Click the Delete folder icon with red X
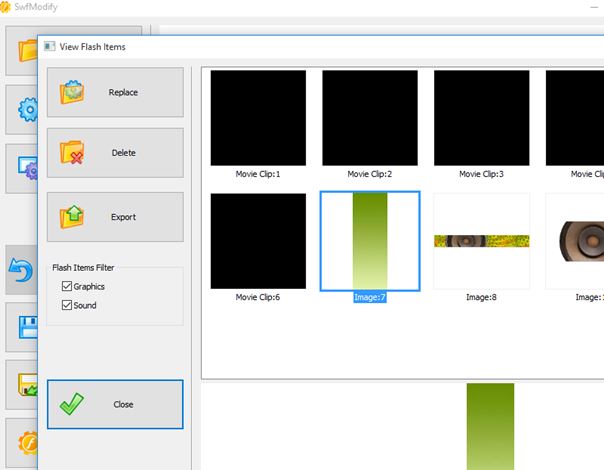 pyautogui.click(x=72, y=153)
